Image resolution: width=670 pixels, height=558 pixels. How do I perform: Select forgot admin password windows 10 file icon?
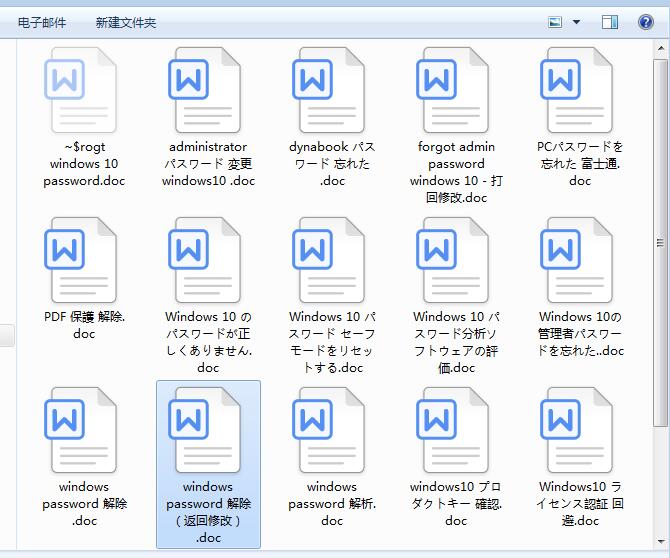point(452,90)
